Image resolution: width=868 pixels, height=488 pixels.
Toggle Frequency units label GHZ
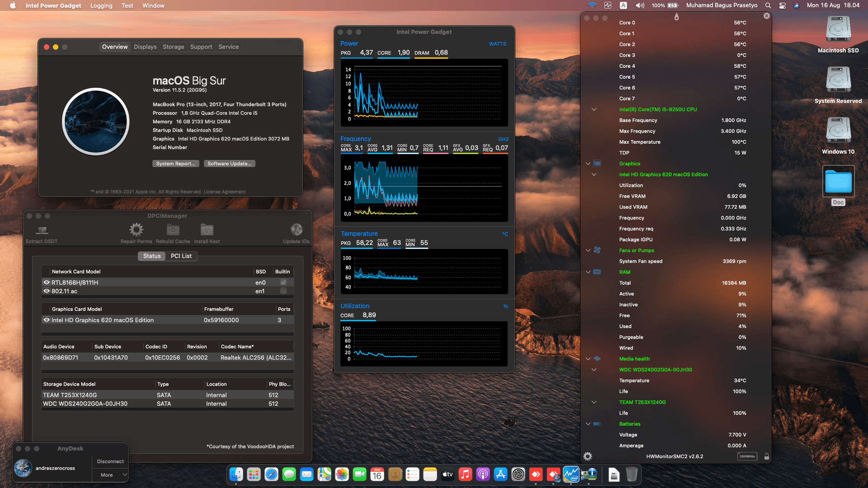(x=503, y=139)
